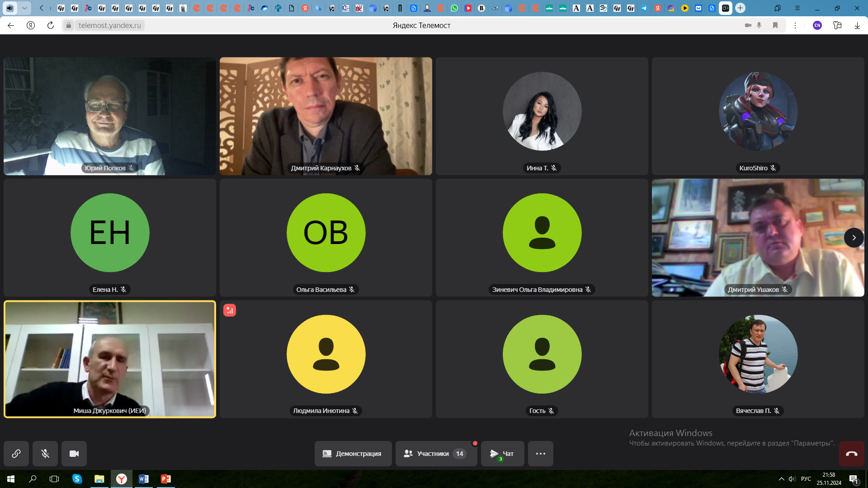Open the browser downloads icon
The height and width of the screenshot is (488, 868).
coord(857,25)
